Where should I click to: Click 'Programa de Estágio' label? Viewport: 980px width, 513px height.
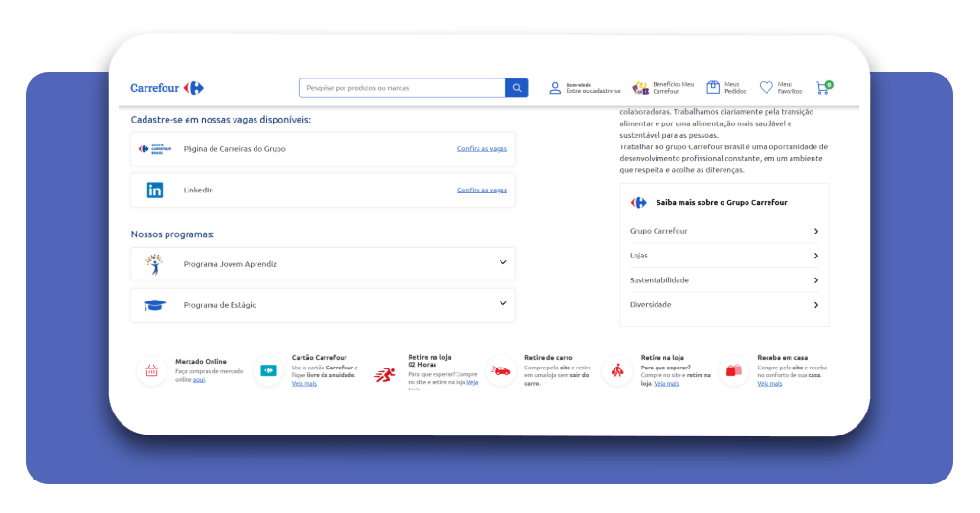click(x=220, y=305)
